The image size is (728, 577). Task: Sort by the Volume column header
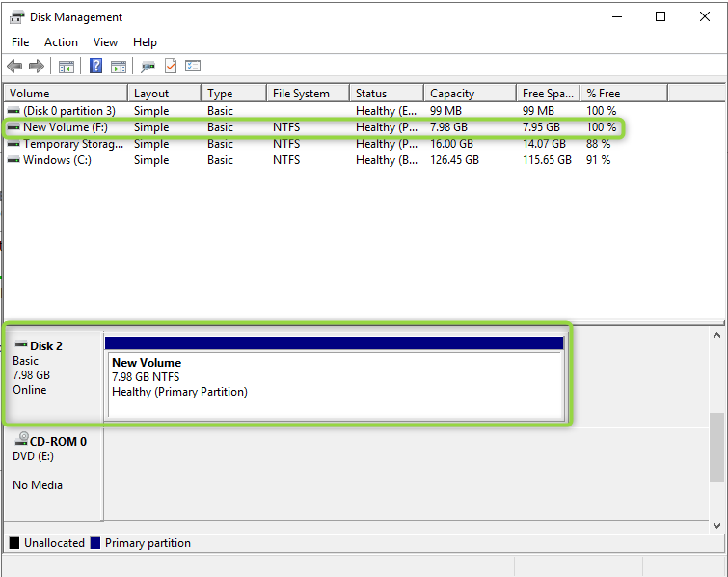[66, 93]
